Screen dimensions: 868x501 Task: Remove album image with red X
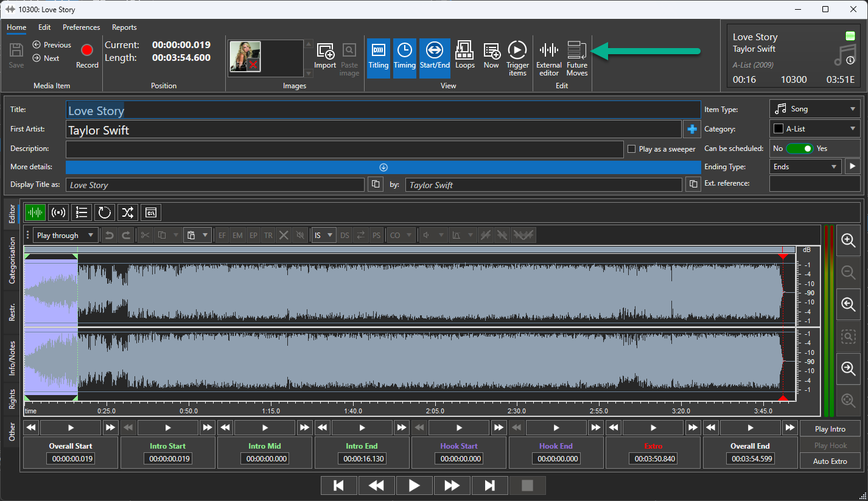253,65
